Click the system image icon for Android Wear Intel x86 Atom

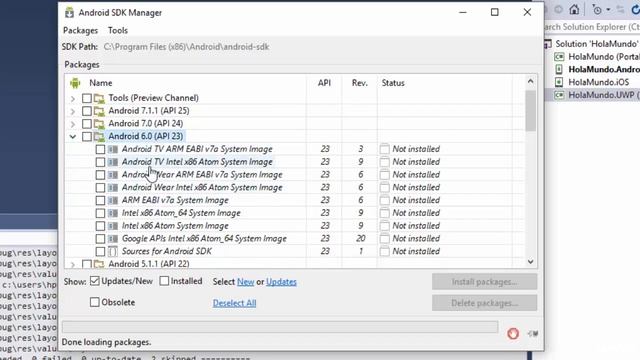[x=113, y=188]
